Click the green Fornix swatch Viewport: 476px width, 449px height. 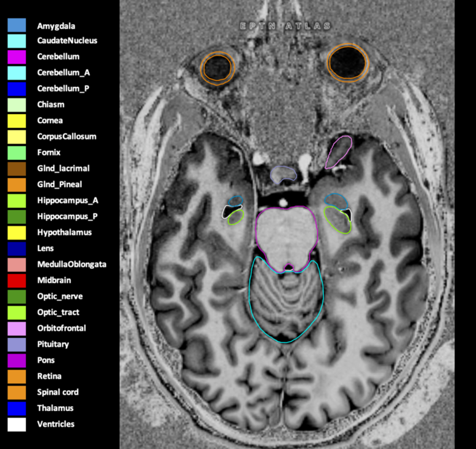(x=17, y=153)
